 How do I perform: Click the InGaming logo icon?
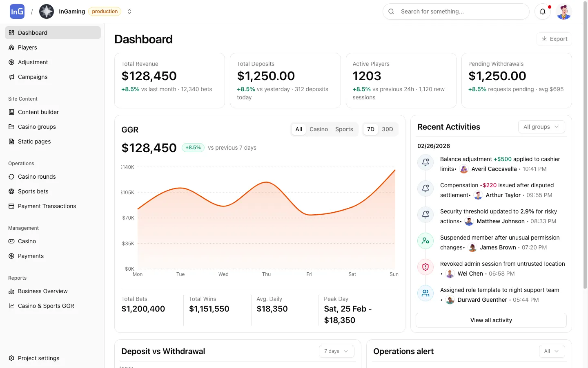pos(17,11)
